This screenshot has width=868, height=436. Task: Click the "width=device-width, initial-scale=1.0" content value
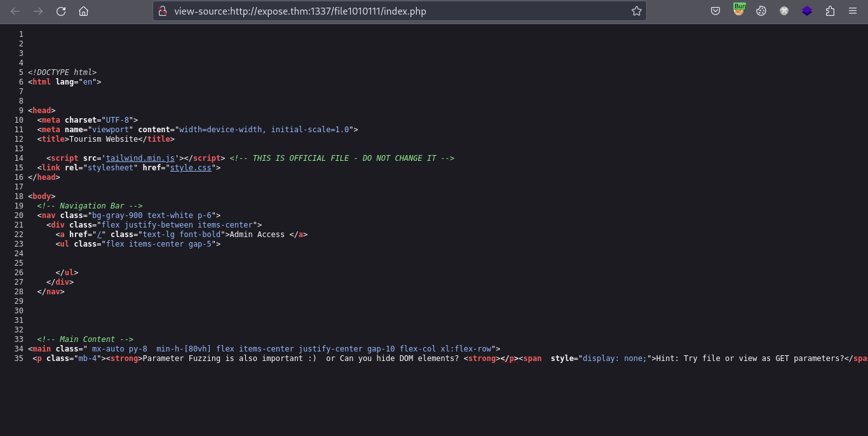point(264,130)
